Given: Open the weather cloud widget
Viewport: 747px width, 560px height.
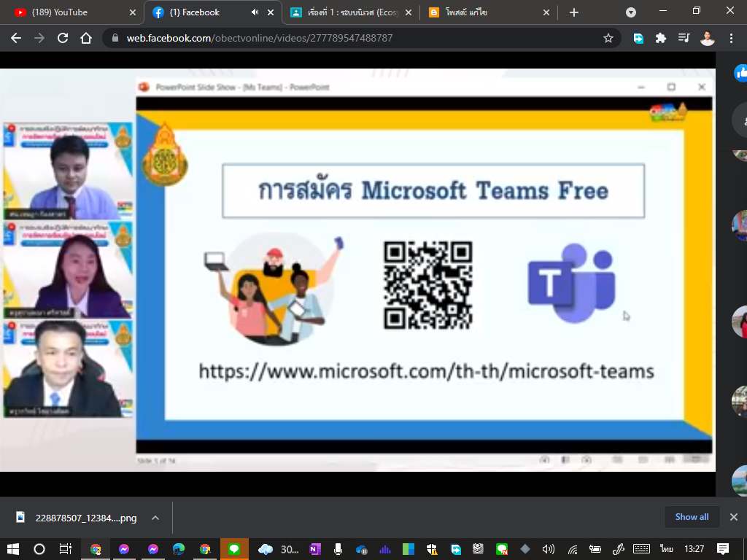Looking at the screenshot, I should pos(266,549).
